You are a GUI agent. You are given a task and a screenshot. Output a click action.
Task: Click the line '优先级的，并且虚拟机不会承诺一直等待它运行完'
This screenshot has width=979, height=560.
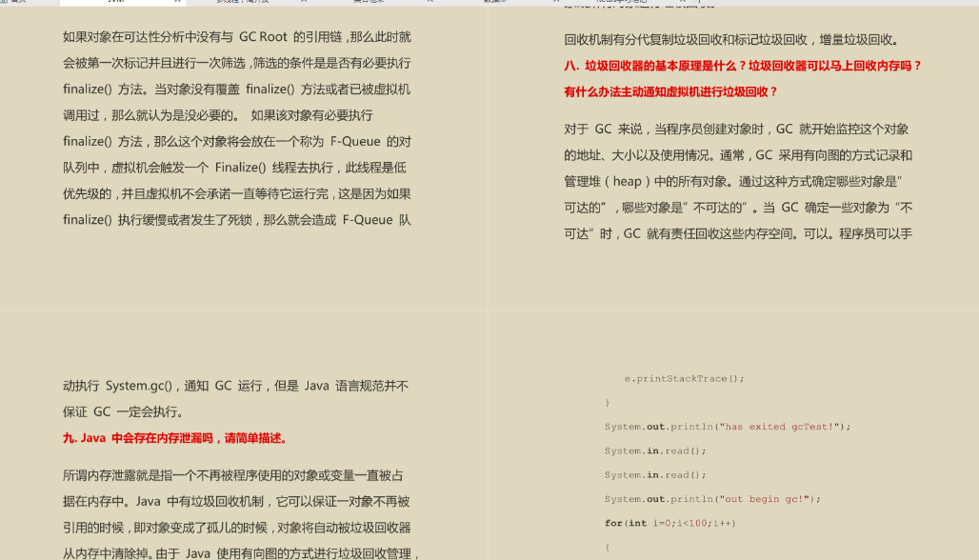click(x=236, y=194)
